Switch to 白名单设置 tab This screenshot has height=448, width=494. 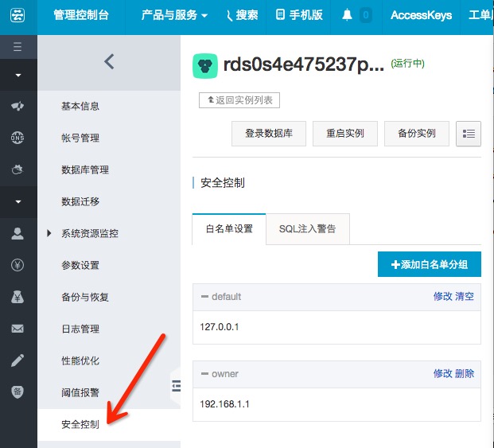(x=229, y=228)
